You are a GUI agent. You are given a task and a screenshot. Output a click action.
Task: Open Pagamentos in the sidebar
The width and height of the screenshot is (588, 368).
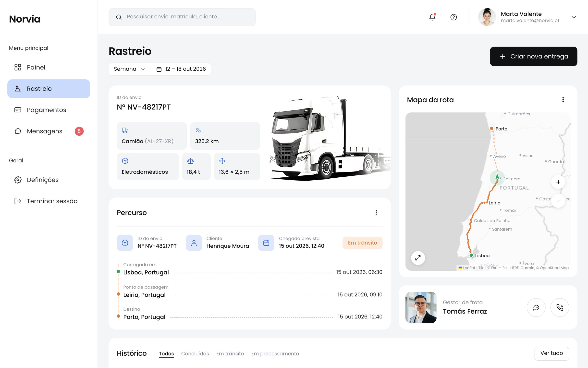point(49,110)
